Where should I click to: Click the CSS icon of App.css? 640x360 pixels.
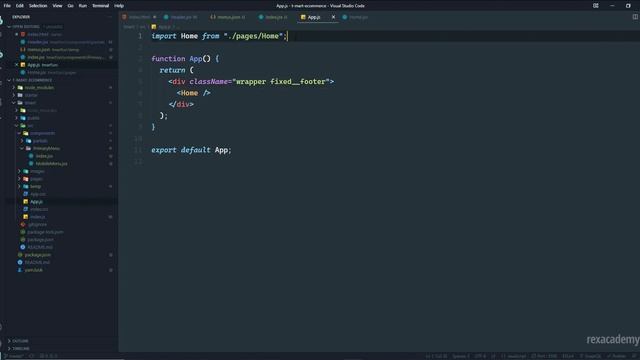tap(26, 194)
